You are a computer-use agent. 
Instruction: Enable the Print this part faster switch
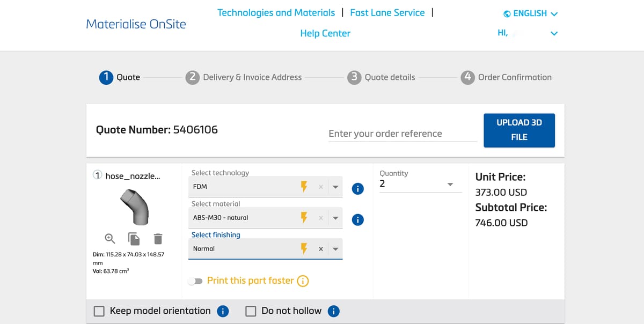(x=194, y=281)
